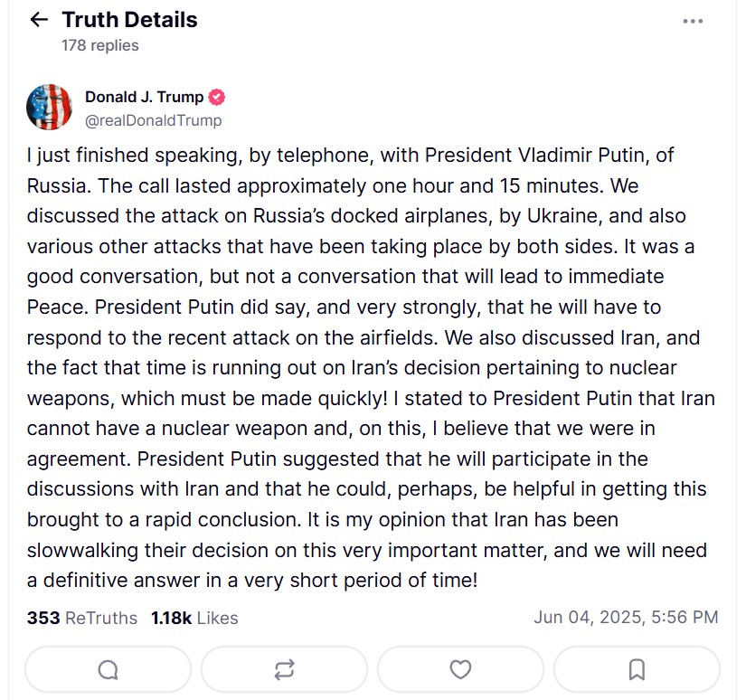The height and width of the screenshot is (700, 746).
Task: Like the post with the heart icon
Action: tap(460, 669)
